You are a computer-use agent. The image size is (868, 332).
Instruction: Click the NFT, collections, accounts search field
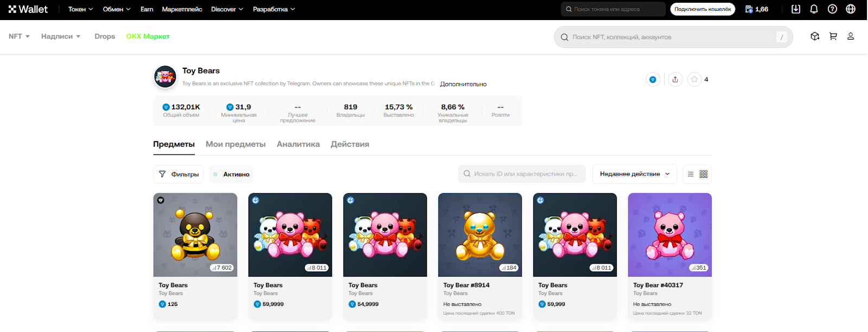click(x=673, y=37)
